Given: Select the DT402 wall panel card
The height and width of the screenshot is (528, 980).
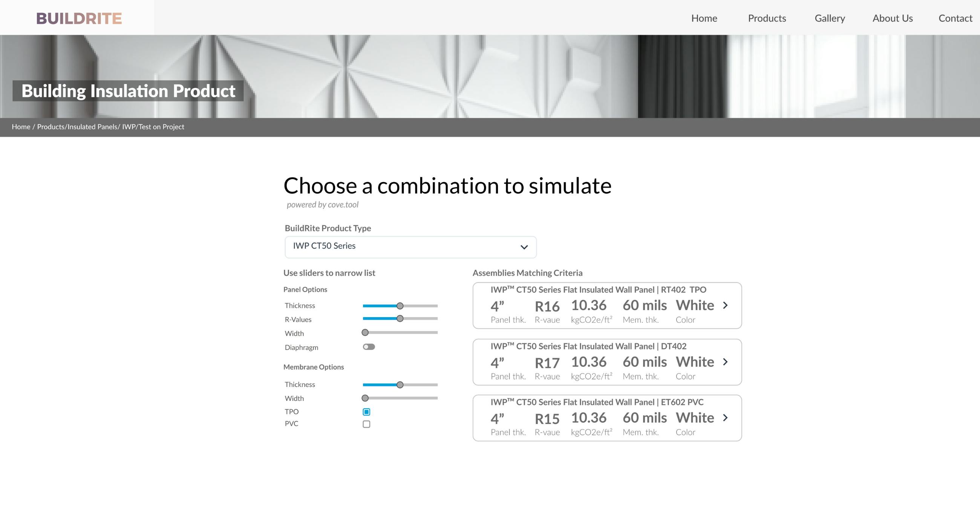Looking at the screenshot, I should 607,362.
